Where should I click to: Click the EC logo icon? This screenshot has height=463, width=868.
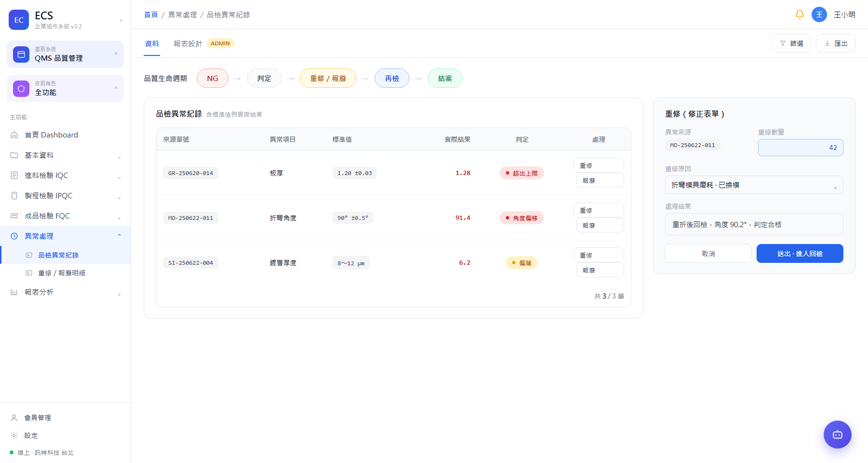19,20
